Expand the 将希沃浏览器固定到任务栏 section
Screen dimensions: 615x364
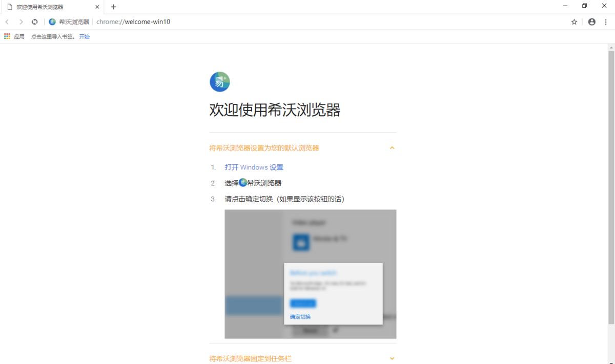392,358
